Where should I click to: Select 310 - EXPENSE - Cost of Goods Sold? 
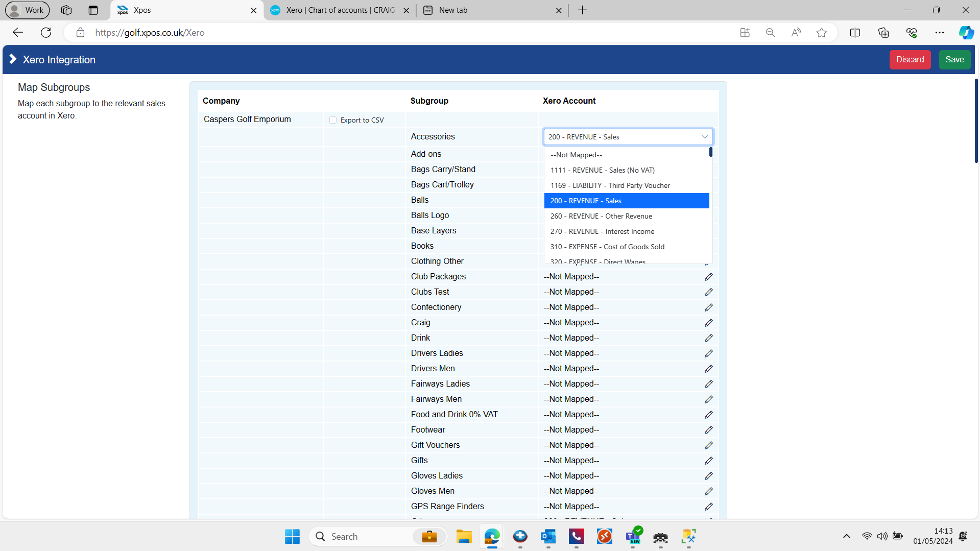[x=627, y=247]
